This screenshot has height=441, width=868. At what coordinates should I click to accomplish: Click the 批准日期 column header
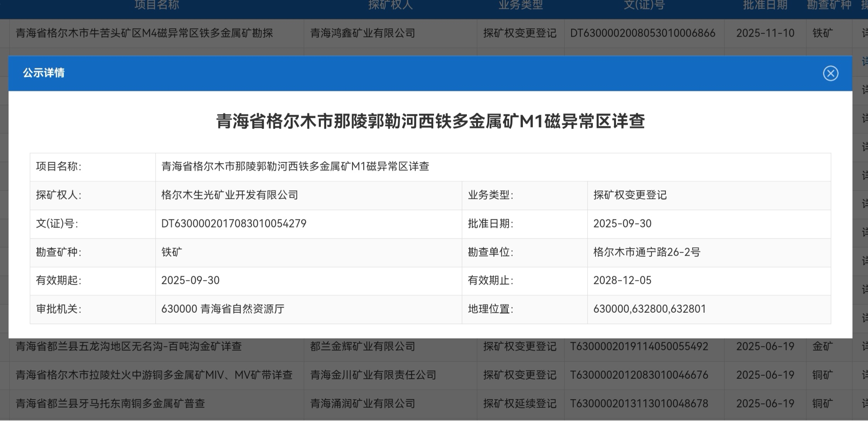click(765, 5)
